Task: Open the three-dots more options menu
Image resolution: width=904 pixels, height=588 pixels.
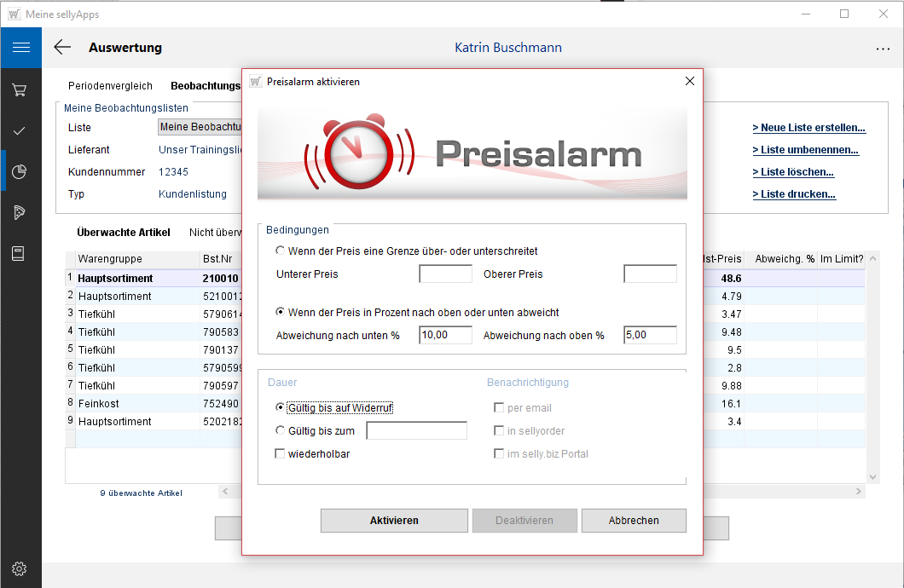Action: (883, 49)
